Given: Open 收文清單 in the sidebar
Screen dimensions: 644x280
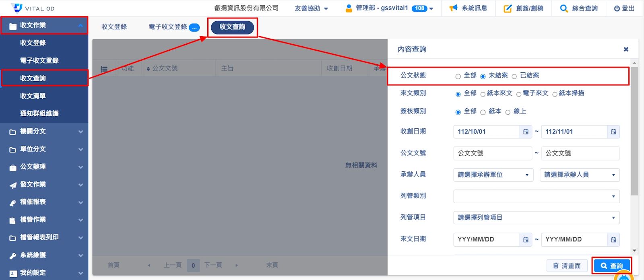Looking at the screenshot, I should tap(33, 96).
